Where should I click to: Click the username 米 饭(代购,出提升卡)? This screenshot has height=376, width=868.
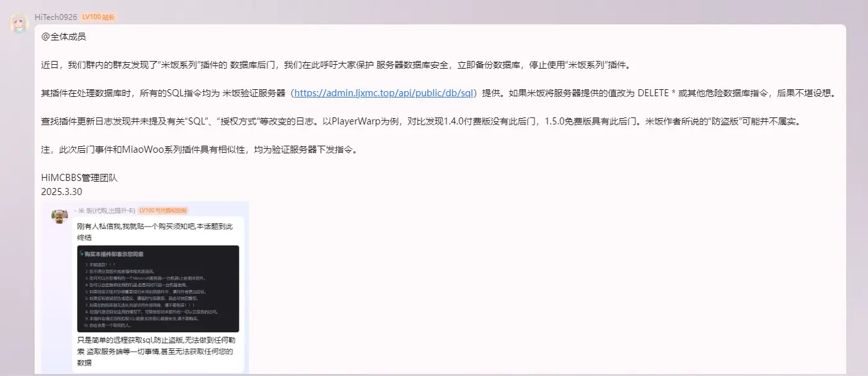(105, 210)
